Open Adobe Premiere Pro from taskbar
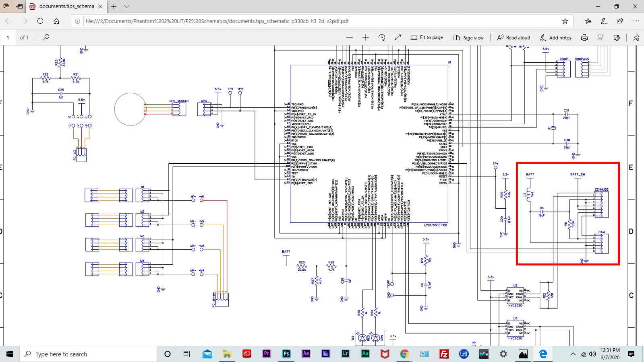This screenshot has height=362, width=644. [x=267, y=354]
